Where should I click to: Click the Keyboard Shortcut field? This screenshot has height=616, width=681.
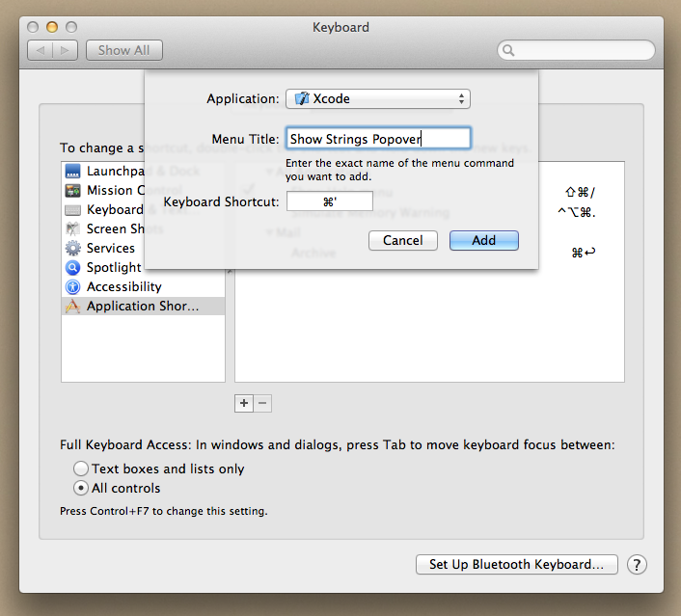tap(330, 201)
